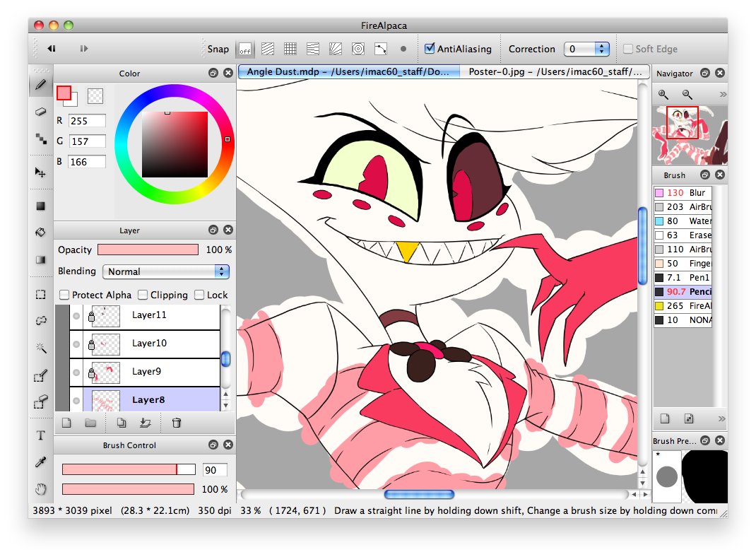Zoom in on Navigator
Image resolution: width=756 pixels, height=557 pixels.
[x=663, y=94]
